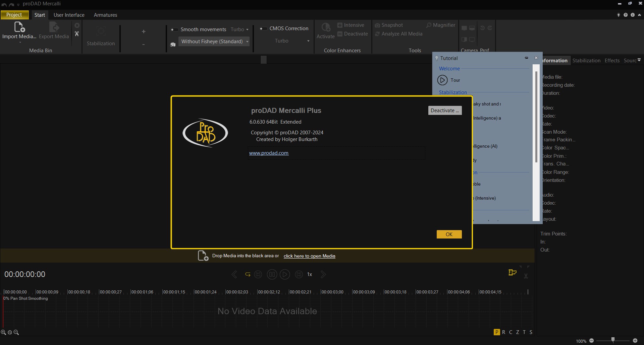Toggle the C graph button

pos(511,332)
